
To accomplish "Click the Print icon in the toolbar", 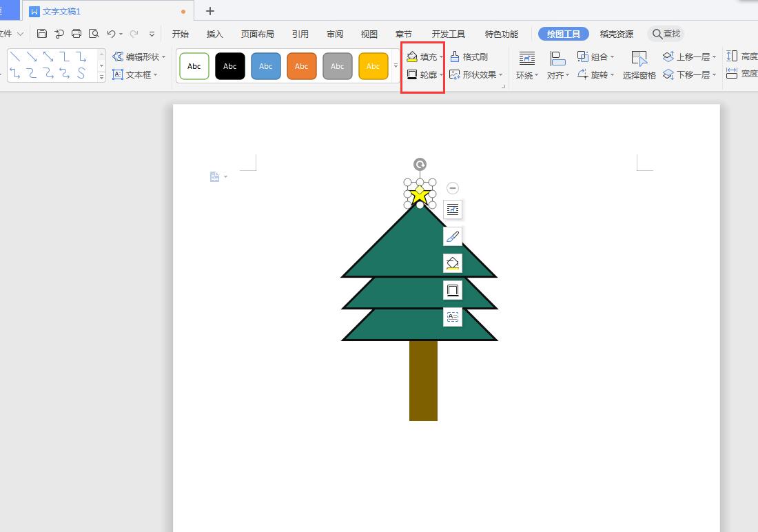I will tap(76, 34).
